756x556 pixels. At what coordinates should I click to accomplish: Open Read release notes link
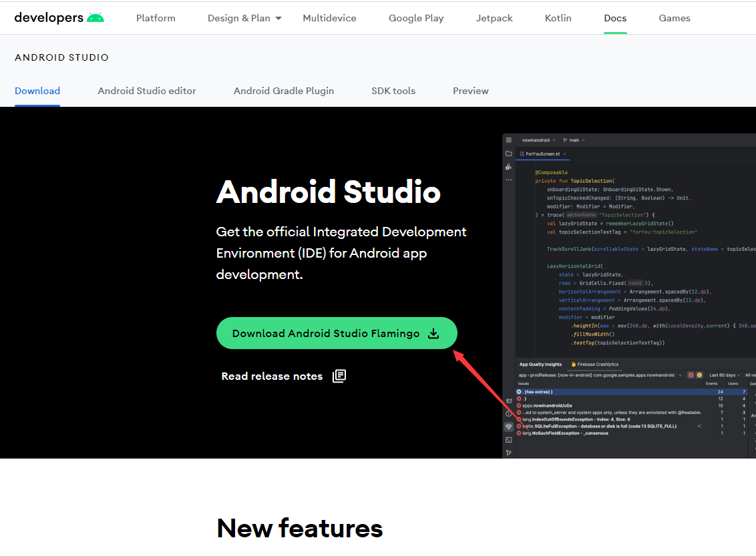[x=283, y=376]
